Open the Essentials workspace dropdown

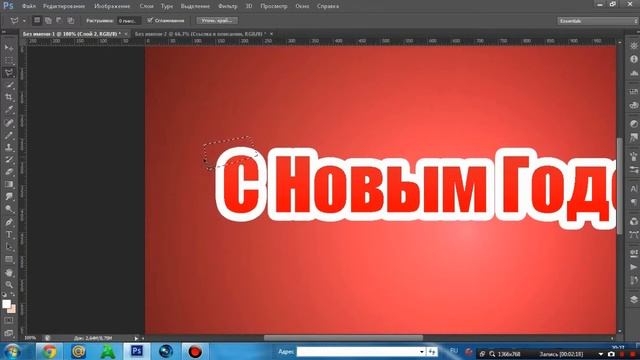click(x=598, y=21)
